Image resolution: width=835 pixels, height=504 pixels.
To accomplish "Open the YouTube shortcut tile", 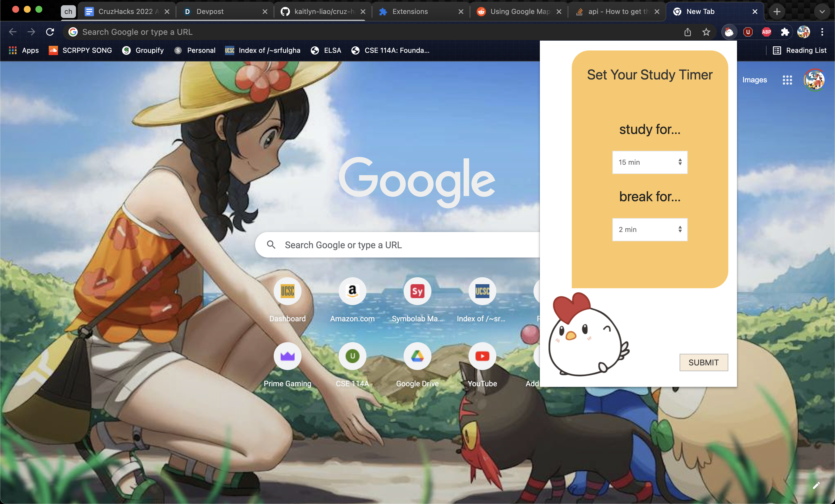I will click(x=482, y=356).
